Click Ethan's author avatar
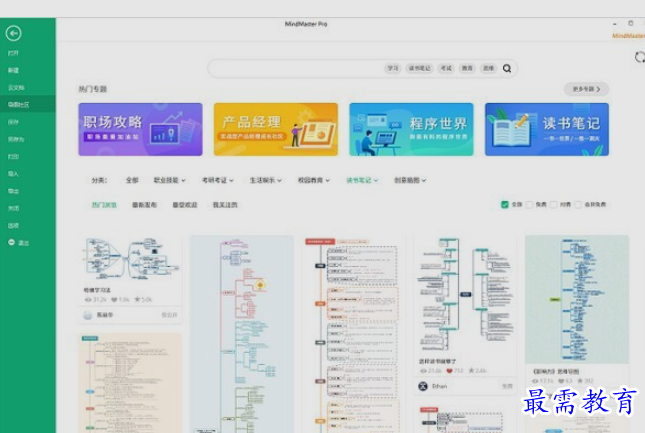This screenshot has height=433, width=645. tap(423, 386)
